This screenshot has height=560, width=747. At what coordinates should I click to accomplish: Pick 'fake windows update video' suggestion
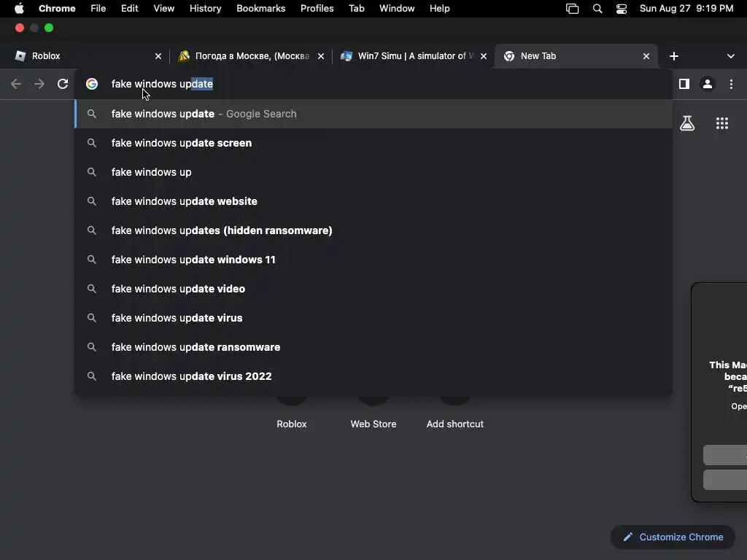coord(373,289)
